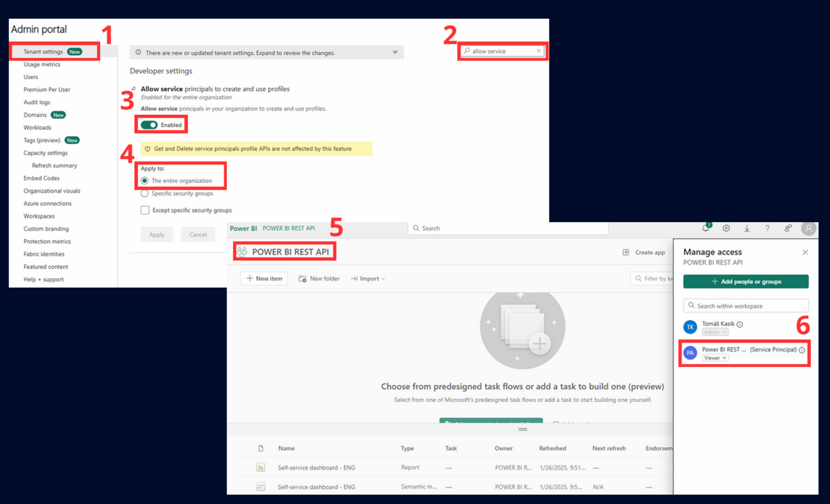Click the download icon in Power BI header
Screen dimensions: 830x504
[746, 228]
